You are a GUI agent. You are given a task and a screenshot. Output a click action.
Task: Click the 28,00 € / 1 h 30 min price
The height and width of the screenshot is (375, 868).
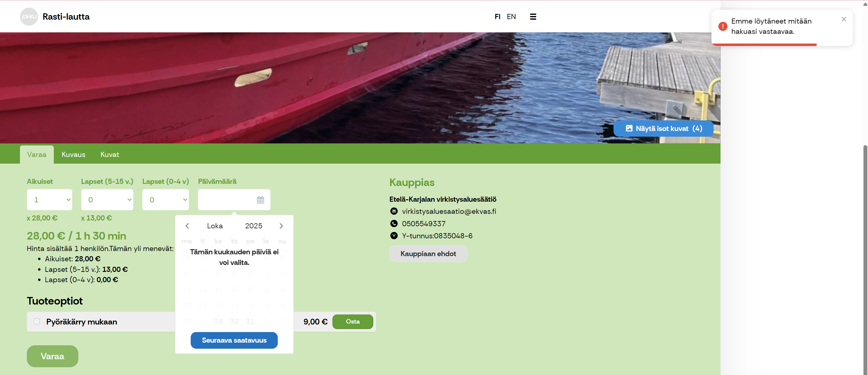pos(76,236)
